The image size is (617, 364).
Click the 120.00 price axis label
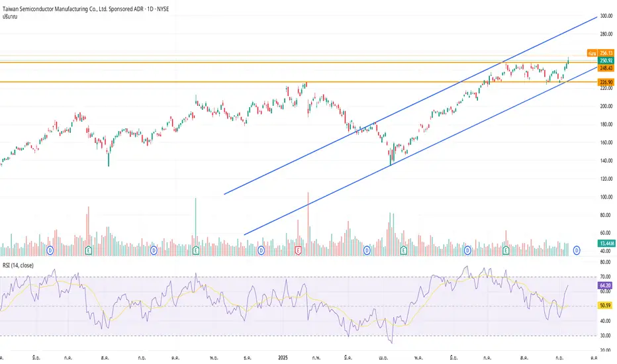click(606, 179)
